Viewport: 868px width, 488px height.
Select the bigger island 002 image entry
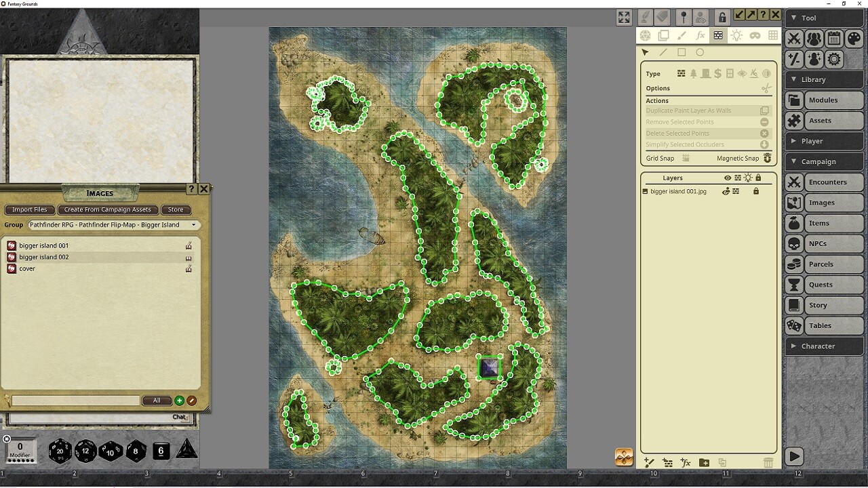[x=43, y=257]
